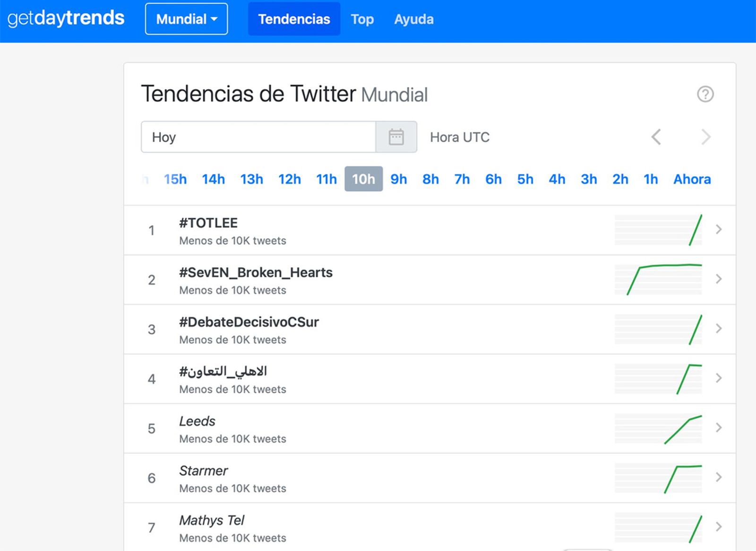Open the #SevEN_Broken_Hearts trend
Screen dimensions: 756x551
pos(256,272)
